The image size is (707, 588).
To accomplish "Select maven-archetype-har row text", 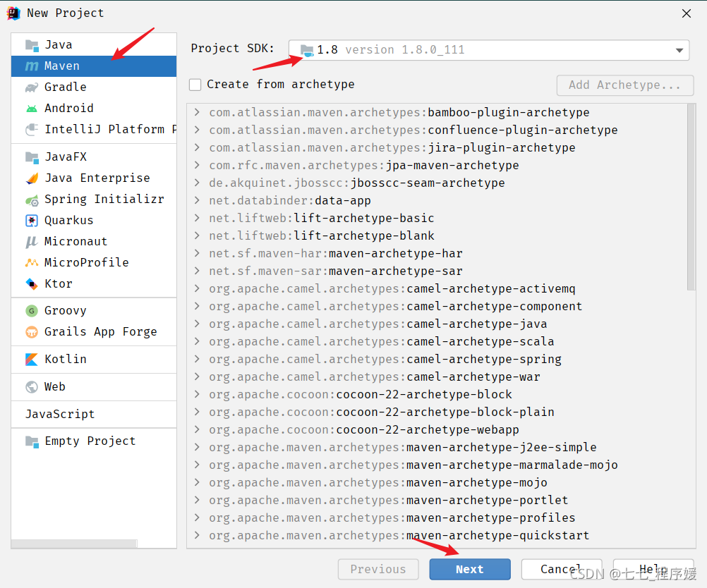I will click(x=336, y=253).
